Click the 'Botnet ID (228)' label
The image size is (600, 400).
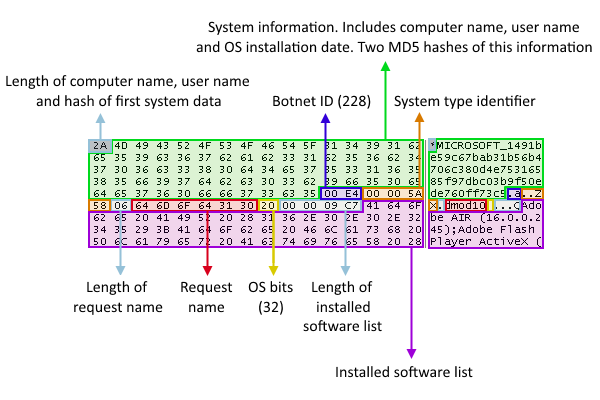[321, 101]
